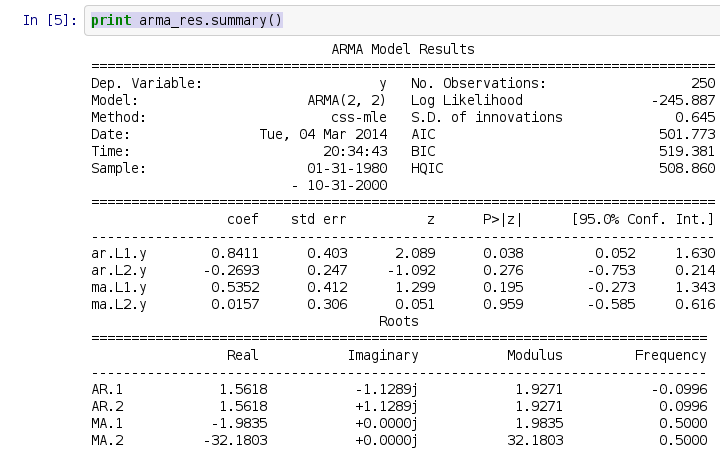Click the code cell containing print arma_res.summary()

click(x=400, y=20)
